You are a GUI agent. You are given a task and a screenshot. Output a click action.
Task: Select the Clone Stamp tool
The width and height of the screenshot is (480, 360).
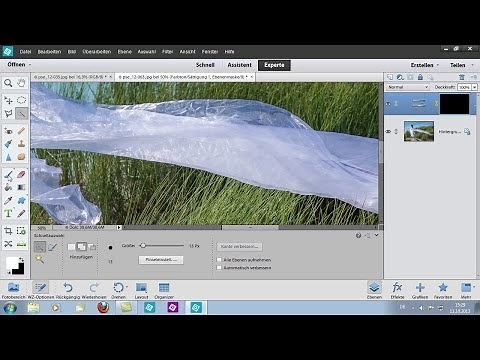tap(21, 144)
